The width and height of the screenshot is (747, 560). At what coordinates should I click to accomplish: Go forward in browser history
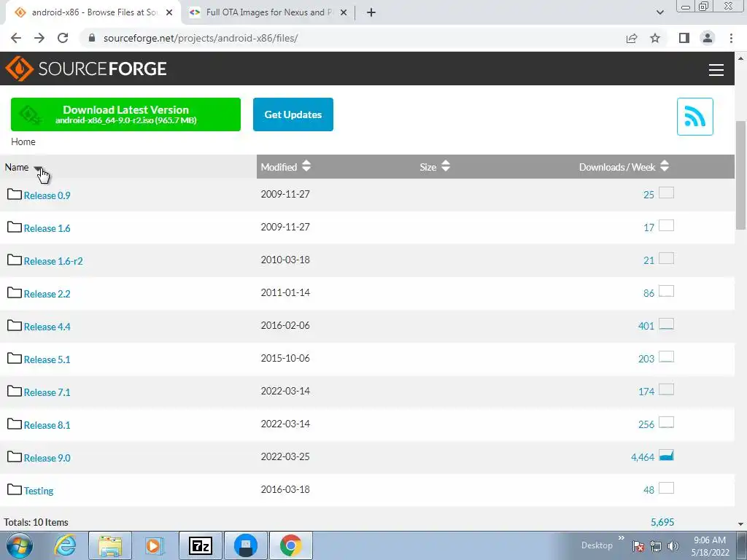(39, 38)
